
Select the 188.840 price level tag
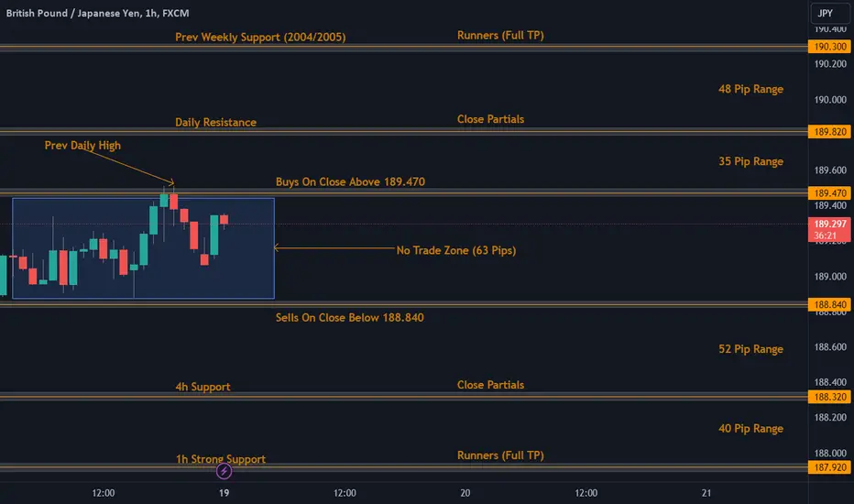(829, 304)
